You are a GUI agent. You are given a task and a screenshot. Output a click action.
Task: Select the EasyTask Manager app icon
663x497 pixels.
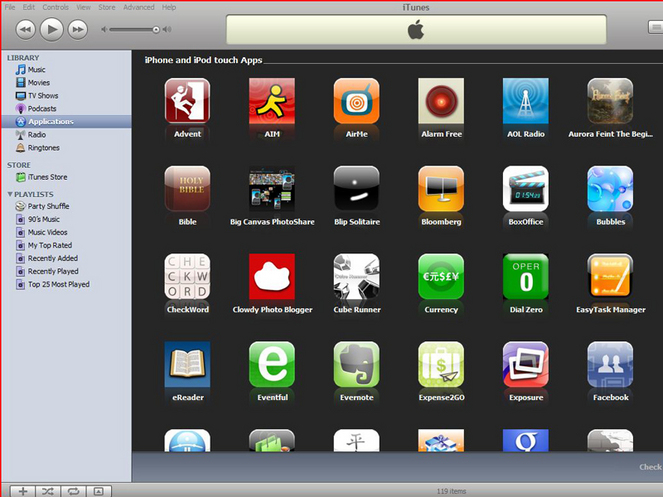pyautogui.click(x=610, y=277)
